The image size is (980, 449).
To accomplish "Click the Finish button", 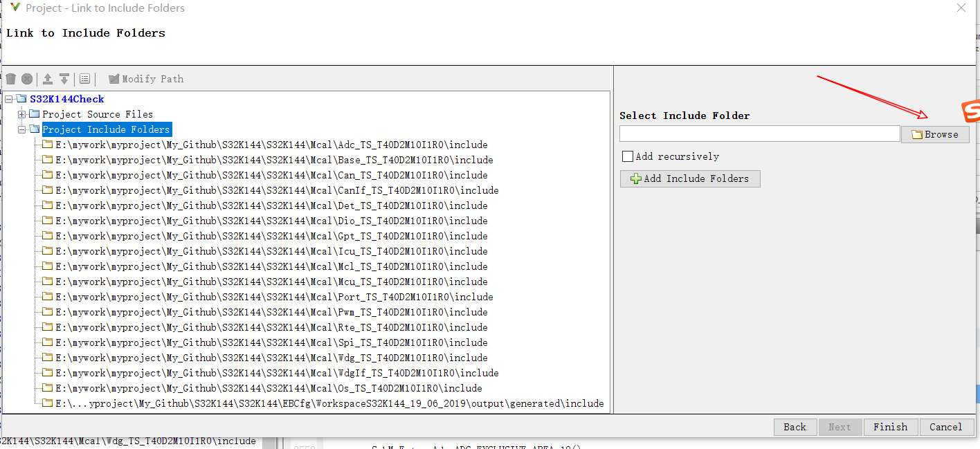I will pyautogui.click(x=890, y=427).
